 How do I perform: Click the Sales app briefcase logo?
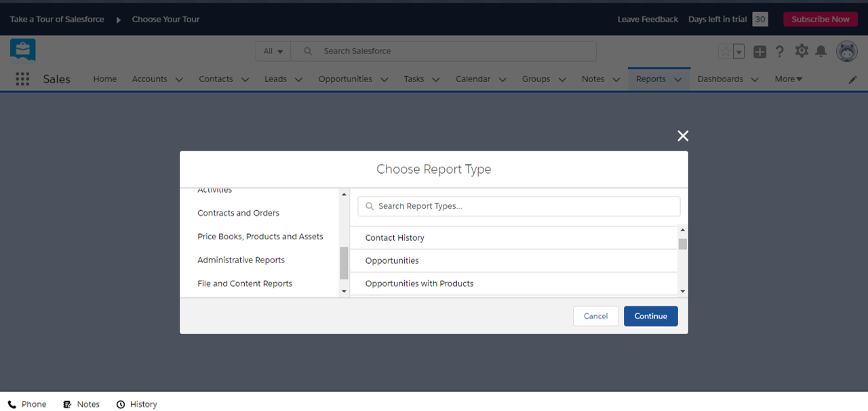pyautogui.click(x=23, y=50)
